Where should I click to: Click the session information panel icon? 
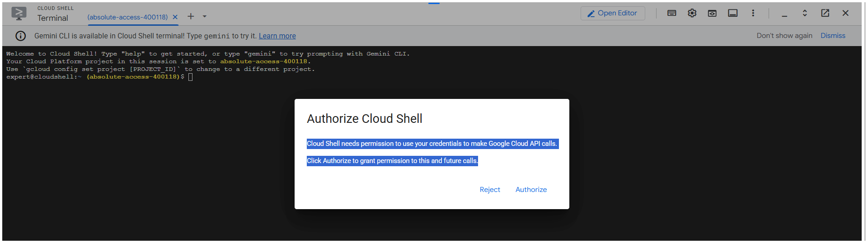(733, 13)
